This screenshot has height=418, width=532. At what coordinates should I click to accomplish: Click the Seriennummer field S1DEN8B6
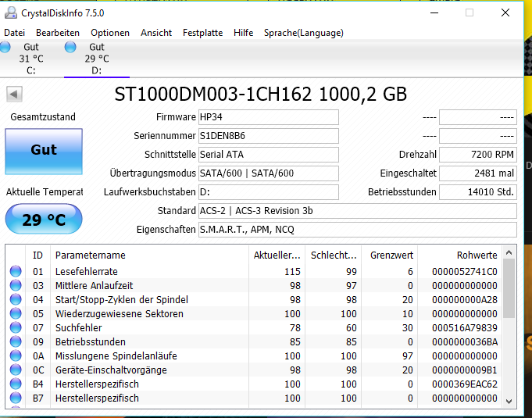point(269,136)
